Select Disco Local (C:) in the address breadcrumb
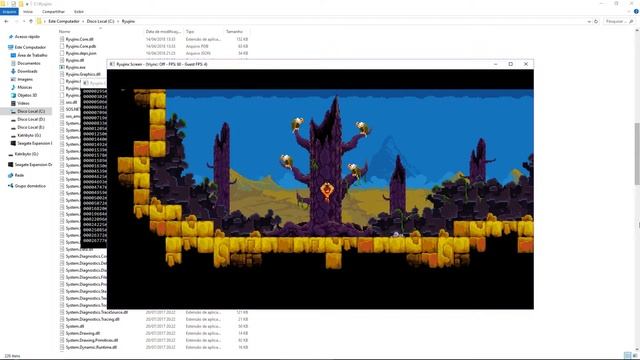 pos(100,21)
